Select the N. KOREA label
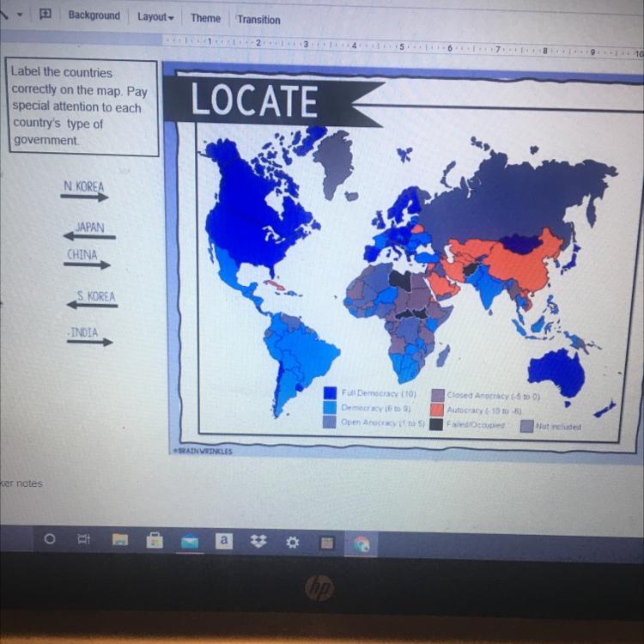Viewport: 644px width, 644px height. (84, 186)
